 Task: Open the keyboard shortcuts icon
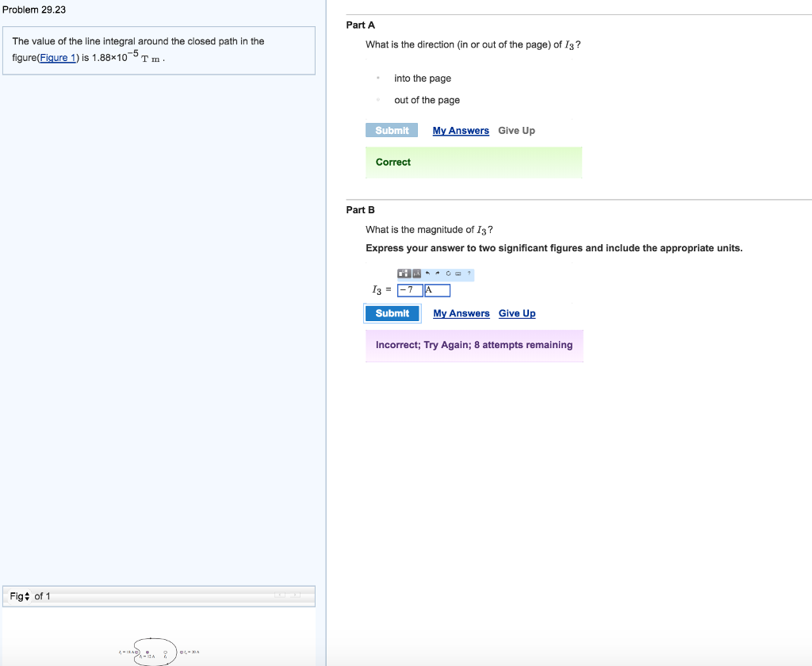pos(458,274)
